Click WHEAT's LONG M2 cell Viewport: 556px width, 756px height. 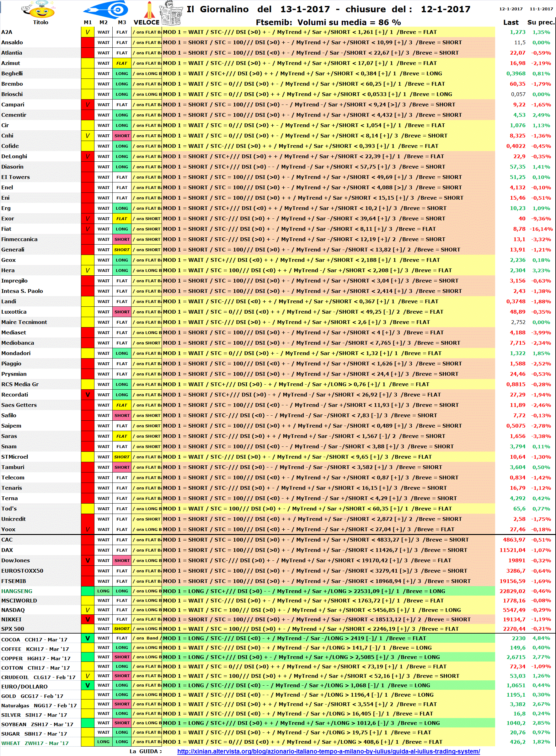103,742
